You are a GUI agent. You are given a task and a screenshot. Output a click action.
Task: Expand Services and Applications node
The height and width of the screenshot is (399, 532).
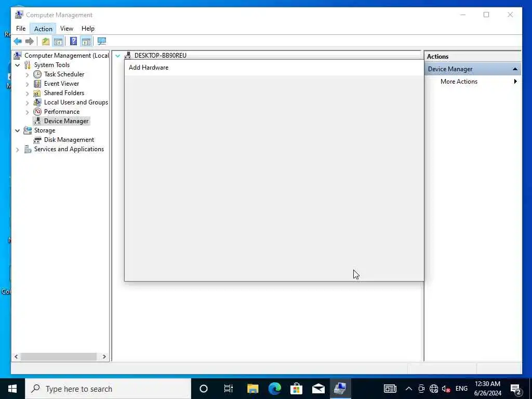coord(18,150)
